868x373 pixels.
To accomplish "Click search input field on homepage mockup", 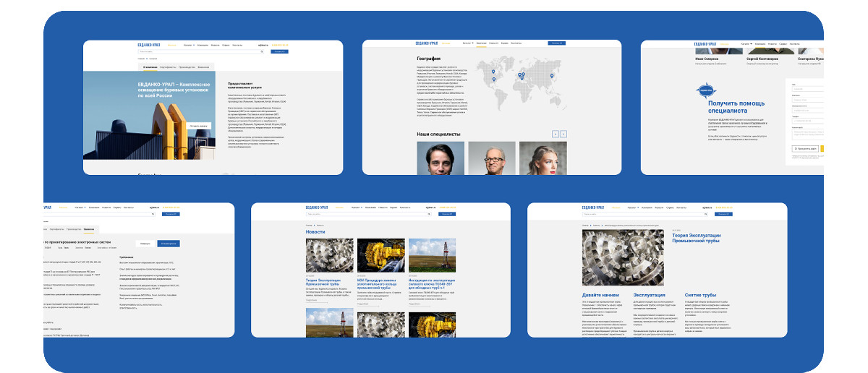I will coord(201,51).
